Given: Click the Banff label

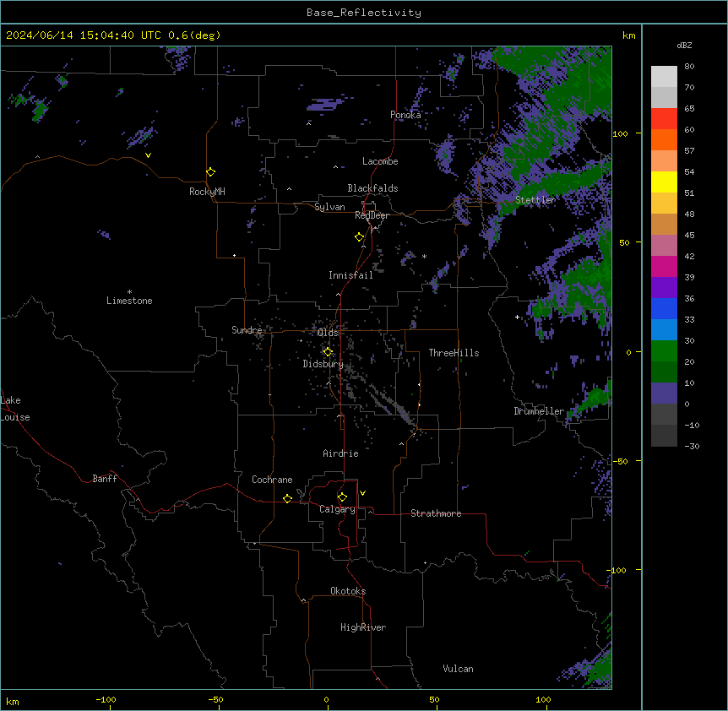Looking at the screenshot, I should [105, 479].
